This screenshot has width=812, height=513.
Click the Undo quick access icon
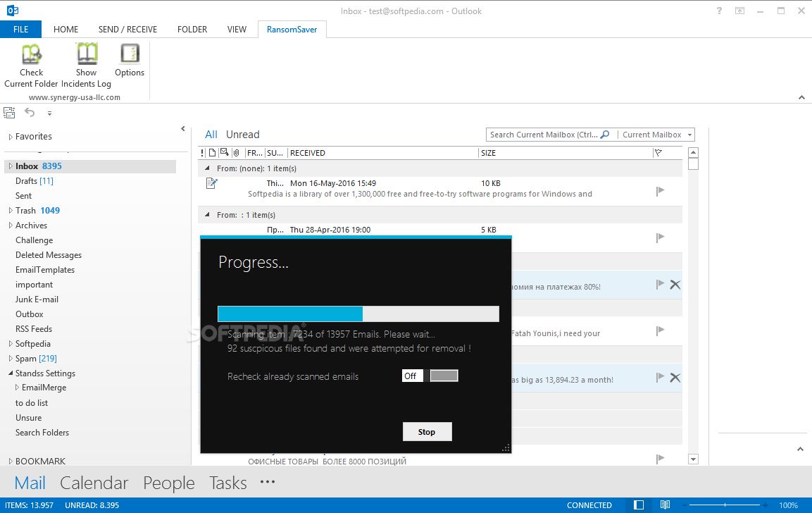(x=30, y=113)
